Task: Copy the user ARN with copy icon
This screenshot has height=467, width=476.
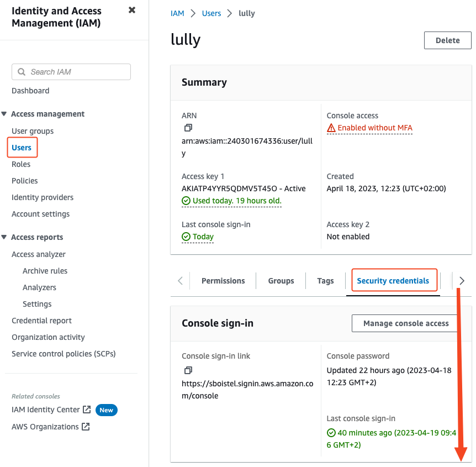Action: [x=188, y=128]
